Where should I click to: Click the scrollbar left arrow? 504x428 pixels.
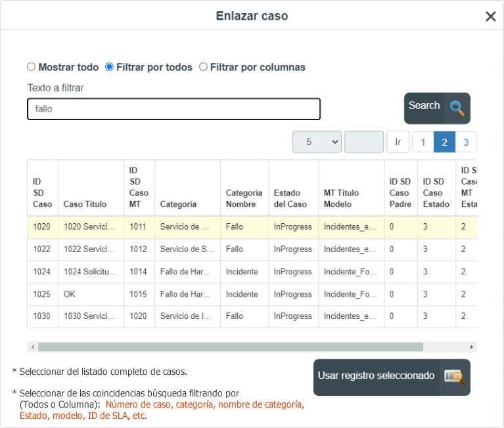tap(32, 347)
